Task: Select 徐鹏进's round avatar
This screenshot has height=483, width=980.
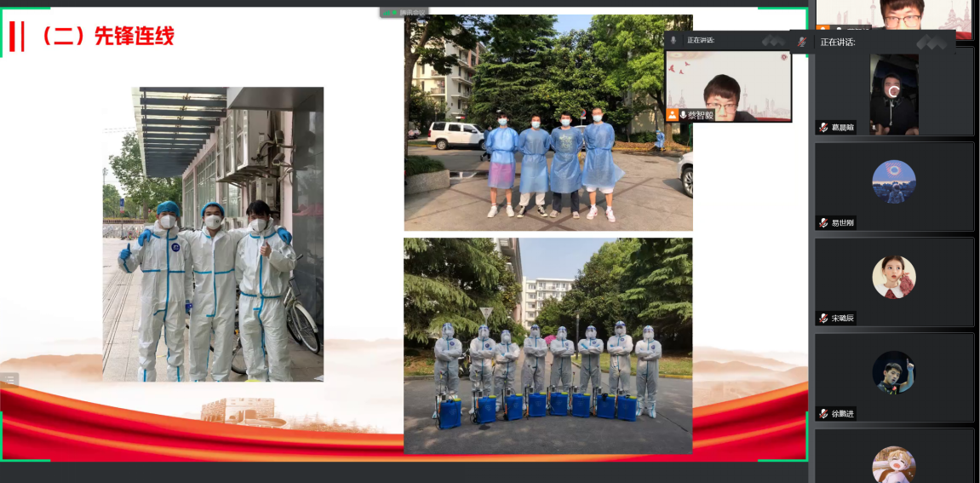Action: click(x=894, y=372)
